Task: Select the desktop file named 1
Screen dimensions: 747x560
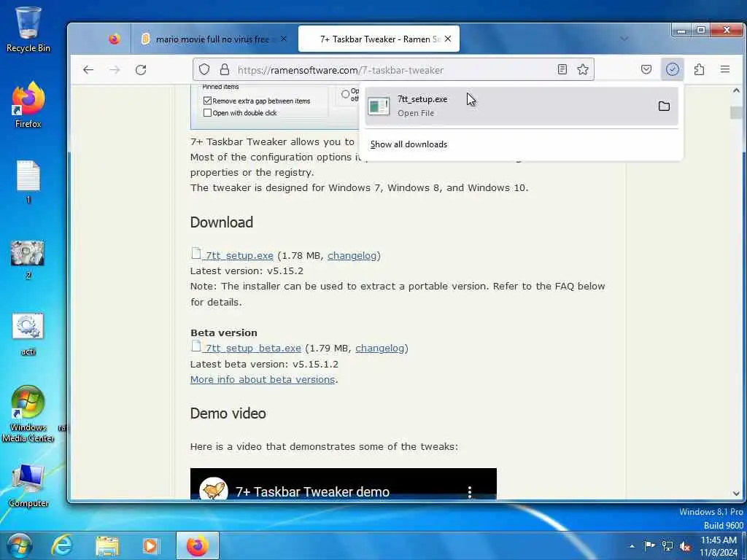Action: 28,182
